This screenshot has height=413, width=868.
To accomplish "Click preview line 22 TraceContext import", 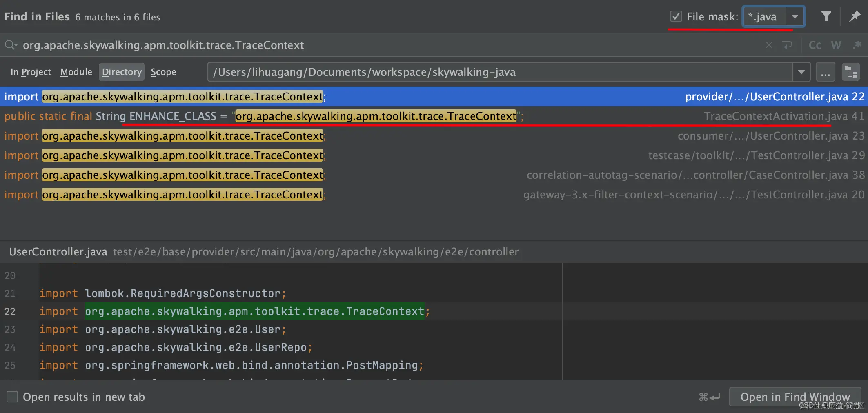I will [234, 311].
